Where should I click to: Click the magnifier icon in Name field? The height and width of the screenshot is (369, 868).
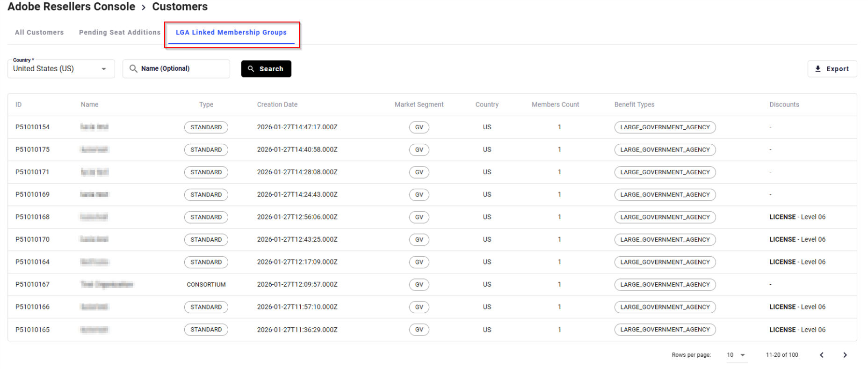tap(133, 69)
